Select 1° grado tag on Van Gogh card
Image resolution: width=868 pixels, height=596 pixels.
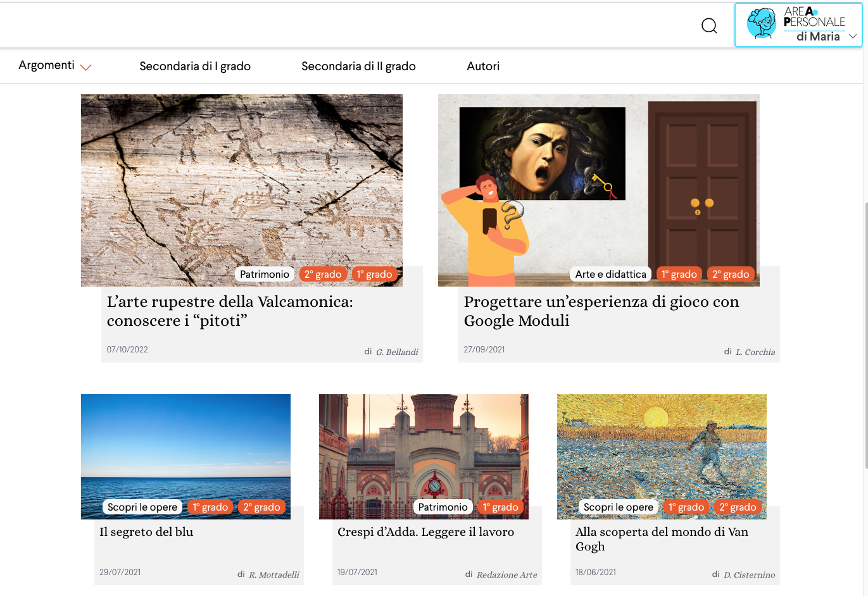pyautogui.click(x=686, y=507)
